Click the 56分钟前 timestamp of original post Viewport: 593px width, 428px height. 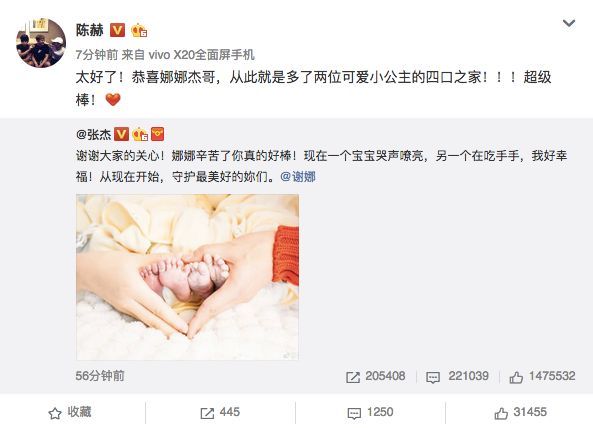(100, 376)
